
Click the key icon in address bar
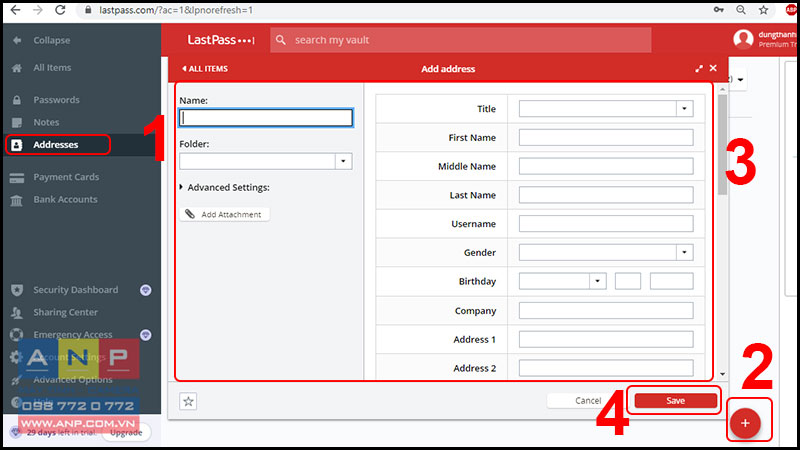(718, 10)
